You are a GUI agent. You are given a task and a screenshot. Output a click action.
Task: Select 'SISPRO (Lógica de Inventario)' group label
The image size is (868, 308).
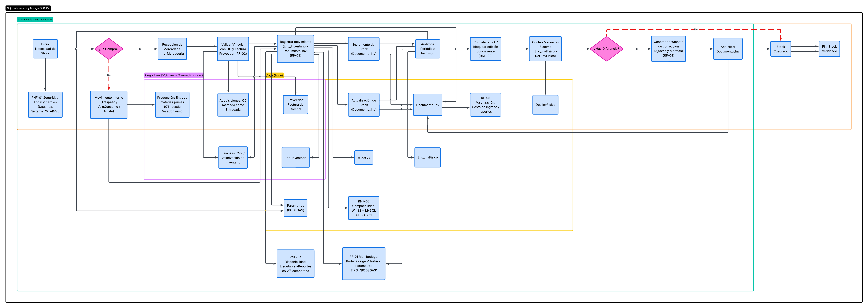35,20
